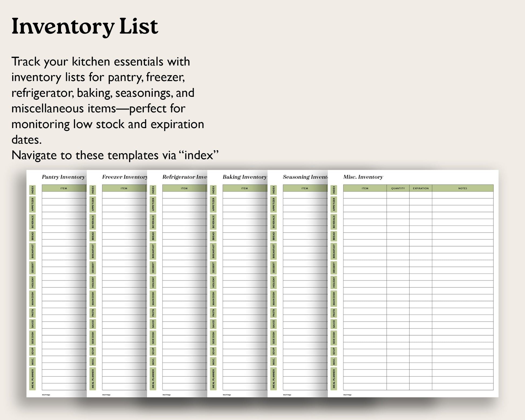Click the QUANTITY column header

398,188
